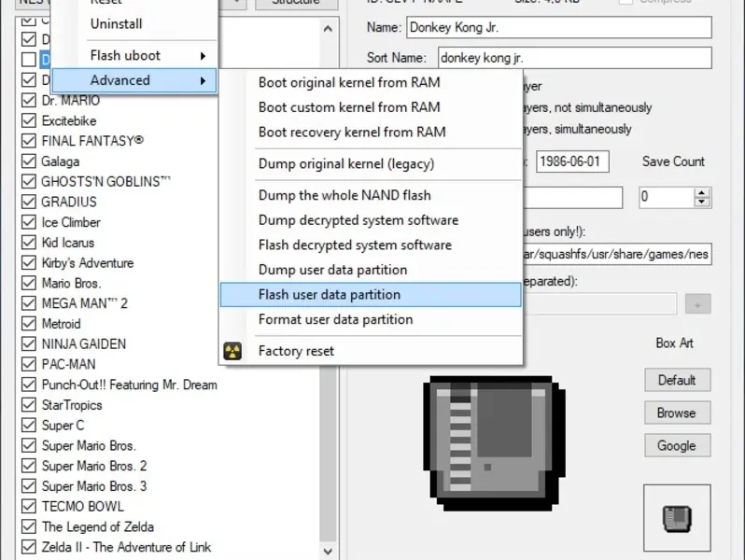Toggle Galaga checkbox

(x=29, y=161)
